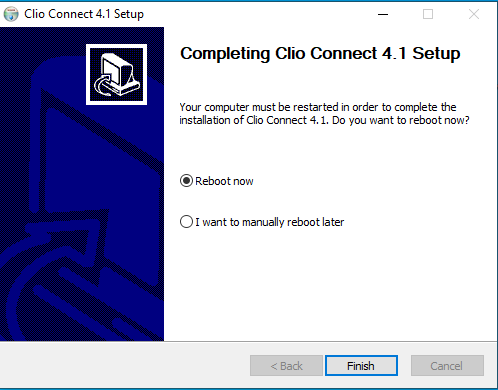This screenshot has height=390, width=498.
Task: Click the "Completing Clio Connect 4.1 Setup" heading
Action: click(x=320, y=54)
